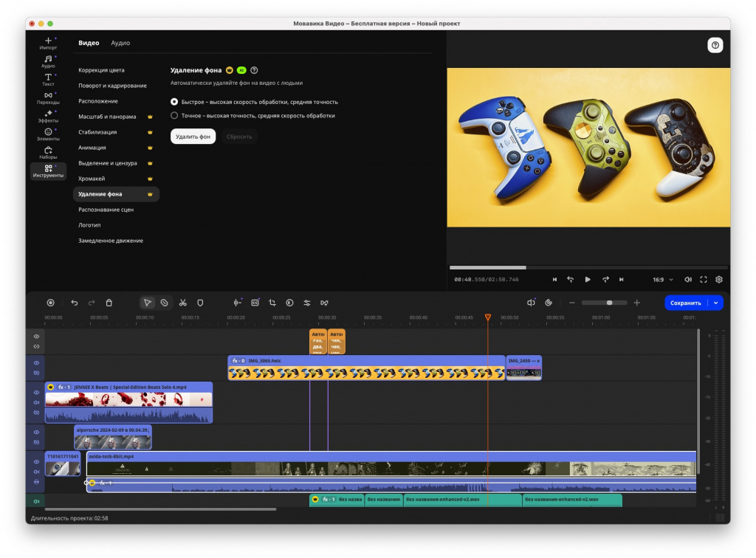Click the undo arrow in timeline toolbar
The height and width of the screenshot is (558, 756).
click(74, 303)
